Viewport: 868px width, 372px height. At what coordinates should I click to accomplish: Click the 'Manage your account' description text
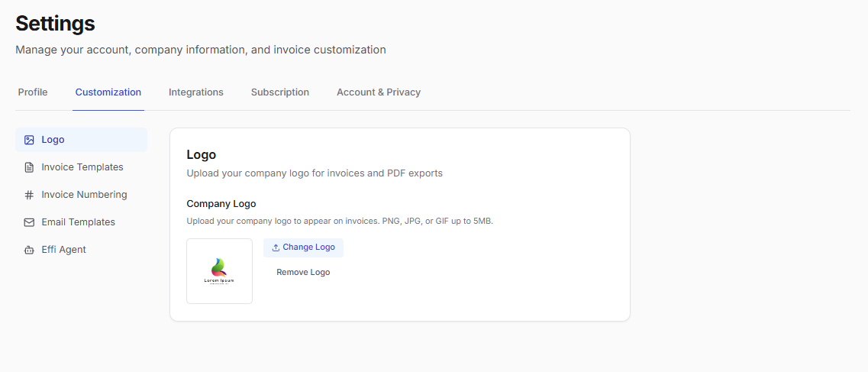point(200,50)
